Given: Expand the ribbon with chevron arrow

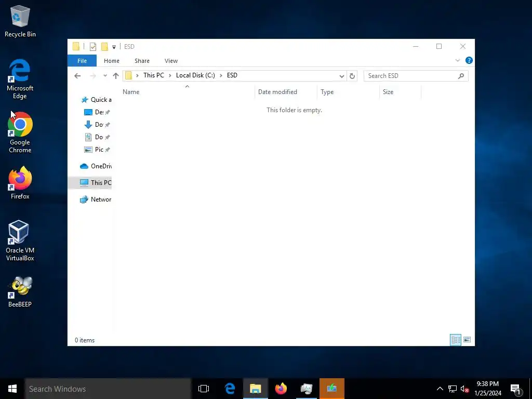Looking at the screenshot, I should click(x=457, y=60).
